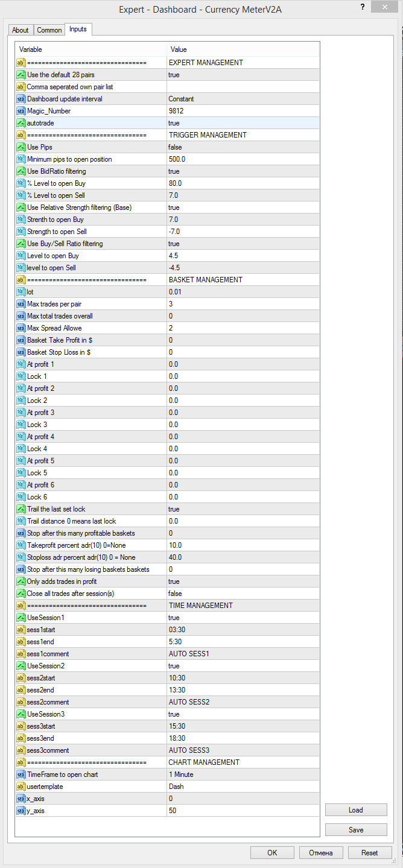Viewport: 403px width, 868px height.
Task: Click the icon next to '% Level to open Buy'
Action: pyautogui.click(x=21, y=183)
